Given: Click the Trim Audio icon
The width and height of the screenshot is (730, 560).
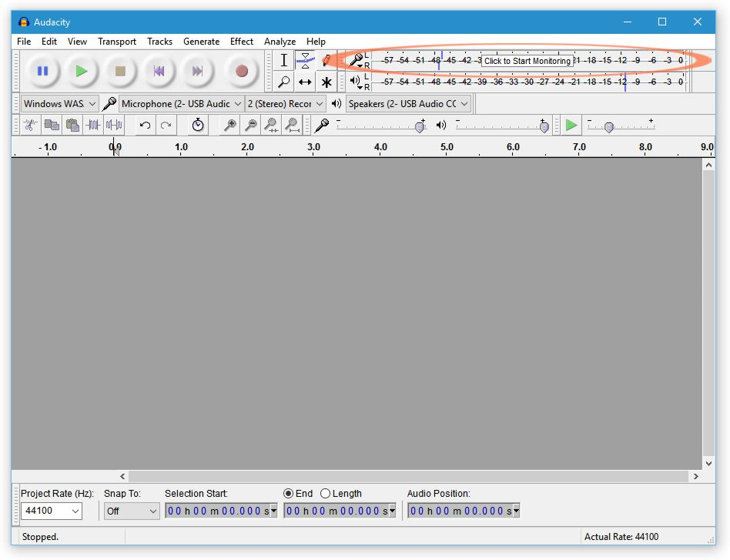Looking at the screenshot, I should tap(93, 125).
